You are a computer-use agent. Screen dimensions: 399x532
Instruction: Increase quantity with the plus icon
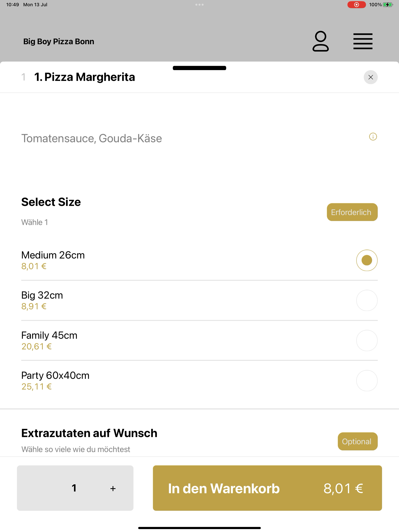(x=113, y=488)
